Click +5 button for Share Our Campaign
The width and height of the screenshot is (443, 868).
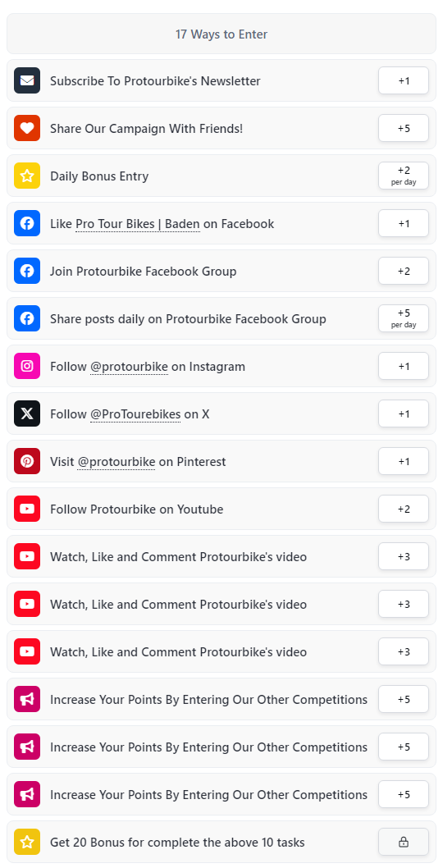(x=404, y=129)
